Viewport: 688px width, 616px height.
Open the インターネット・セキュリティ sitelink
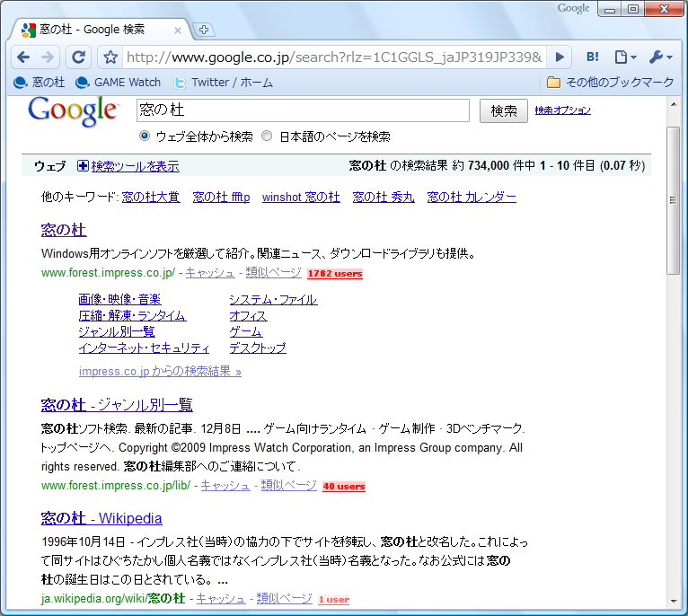tap(144, 348)
